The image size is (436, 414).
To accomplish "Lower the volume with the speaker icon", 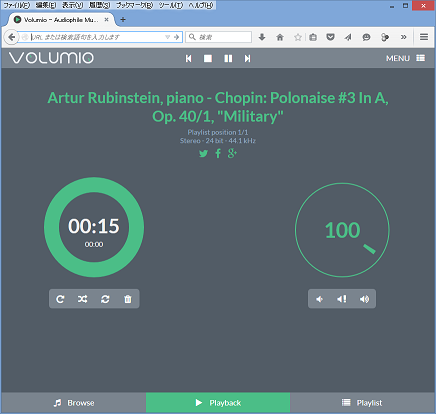I will click(x=319, y=299).
